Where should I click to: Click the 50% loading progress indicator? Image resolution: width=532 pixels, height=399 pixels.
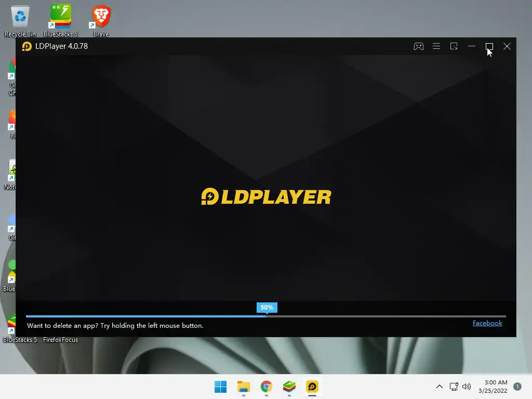coord(267,308)
